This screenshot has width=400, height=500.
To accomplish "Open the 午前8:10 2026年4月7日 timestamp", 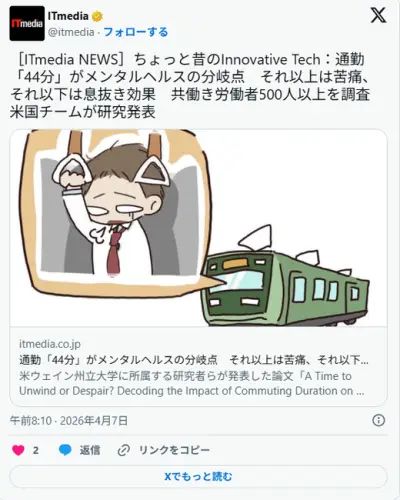I will click(69, 421).
